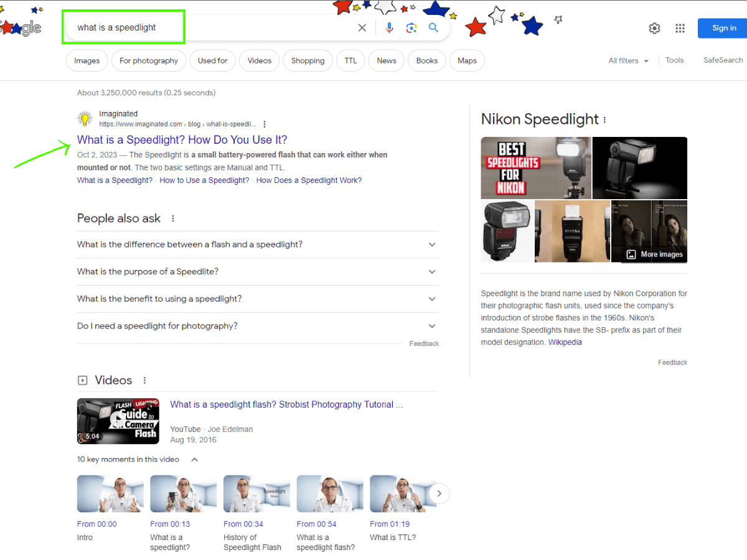The image size is (747, 560).
Task: Open Google Lens image search icon
Action: (411, 28)
